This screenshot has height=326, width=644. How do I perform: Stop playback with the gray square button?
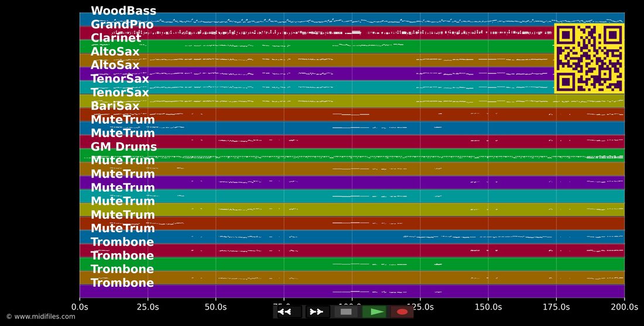(x=346, y=311)
